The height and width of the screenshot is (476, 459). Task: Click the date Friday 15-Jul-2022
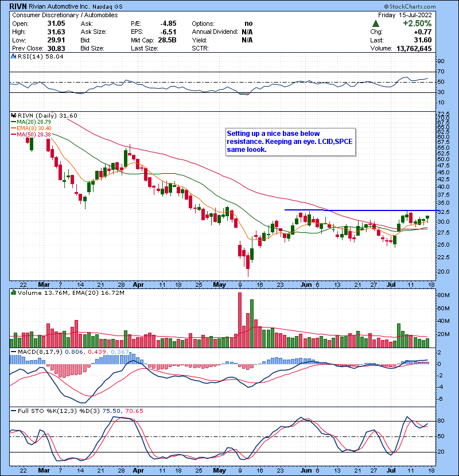(x=404, y=15)
